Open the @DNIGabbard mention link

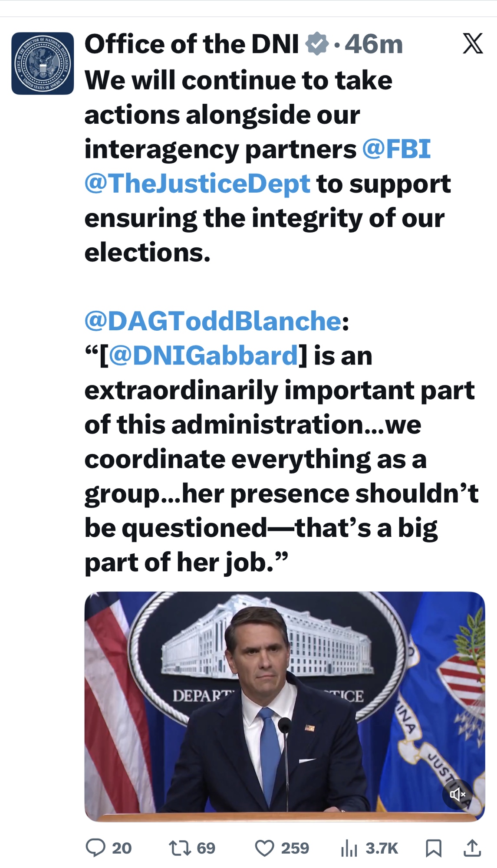point(204,356)
